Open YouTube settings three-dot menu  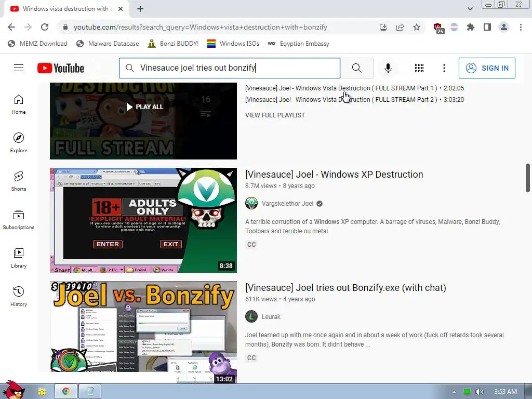point(444,68)
